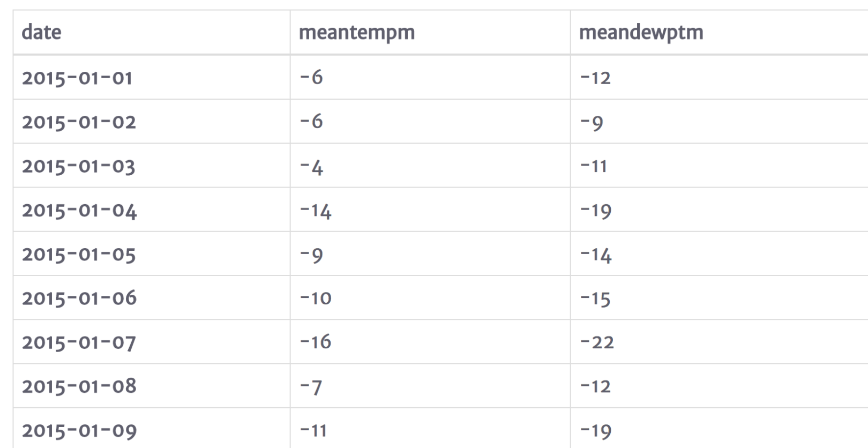Select the 2015-01-03 date cell

pyautogui.click(x=152, y=166)
